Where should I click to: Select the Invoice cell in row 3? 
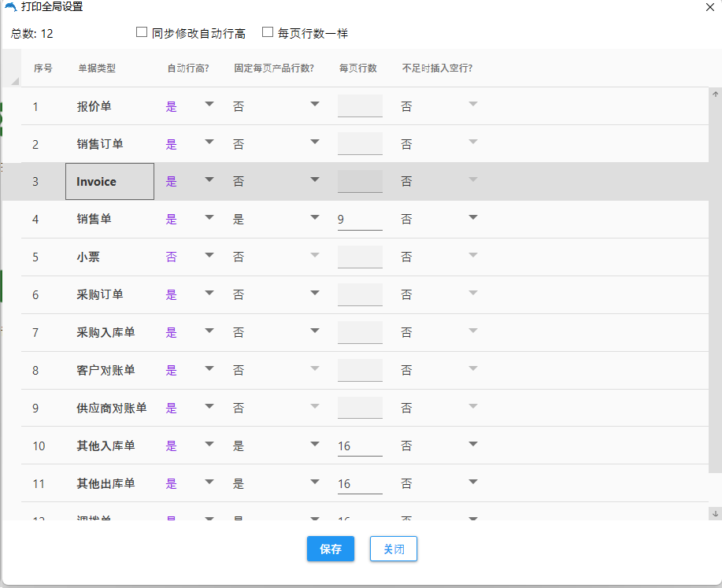pos(109,182)
